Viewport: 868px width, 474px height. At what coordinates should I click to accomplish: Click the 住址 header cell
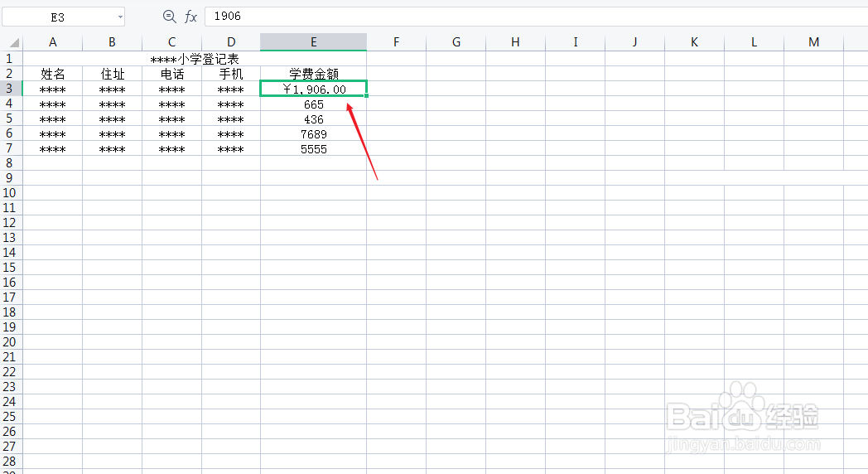[x=112, y=74]
